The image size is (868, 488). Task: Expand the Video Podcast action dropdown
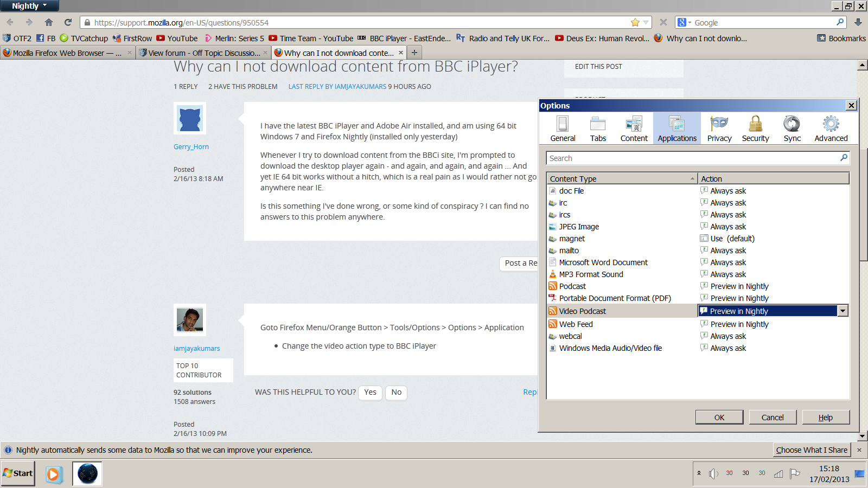pyautogui.click(x=843, y=311)
